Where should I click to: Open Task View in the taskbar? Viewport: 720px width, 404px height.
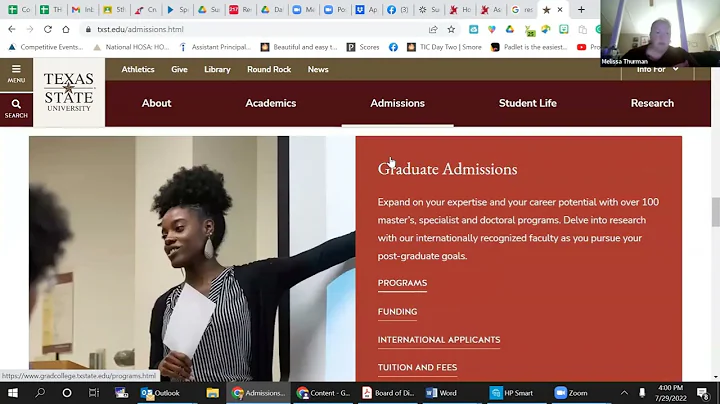point(94,393)
